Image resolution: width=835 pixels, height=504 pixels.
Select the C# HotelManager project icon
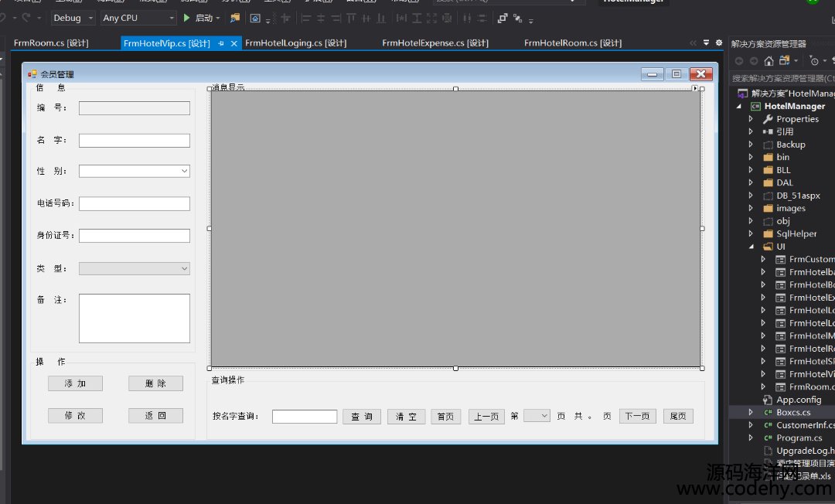point(755,106)
